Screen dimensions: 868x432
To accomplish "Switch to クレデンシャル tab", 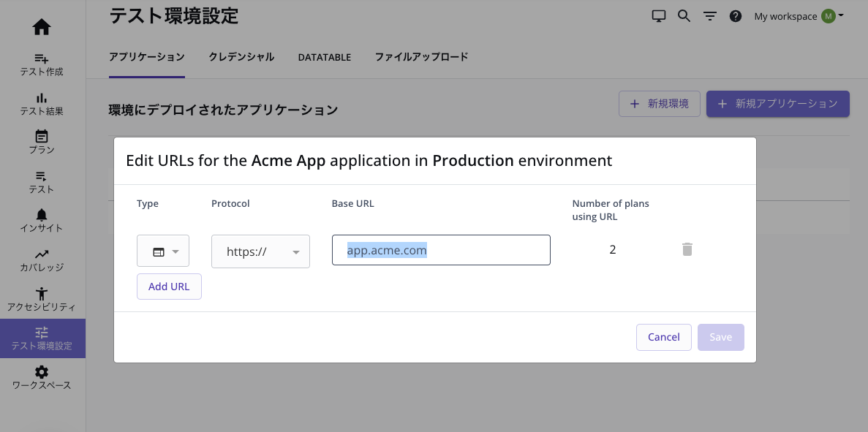I will coord(241,57).
